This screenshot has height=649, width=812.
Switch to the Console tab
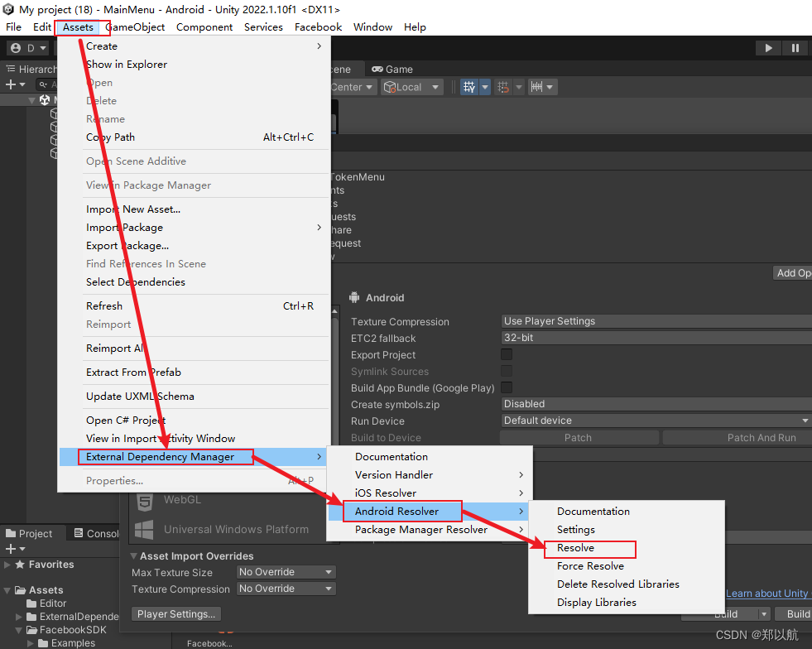tap(96, 533)
